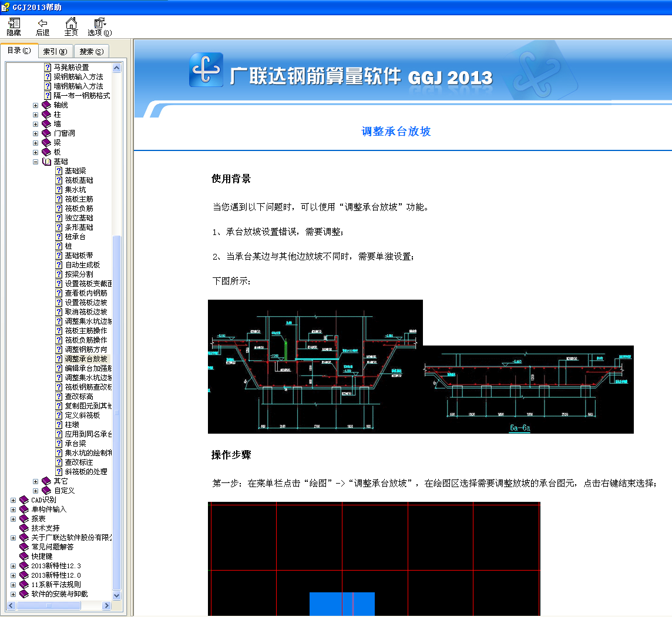Click the CAD section drawing labeled 6a-6a
672x617 pixels.
coord(528,390)
